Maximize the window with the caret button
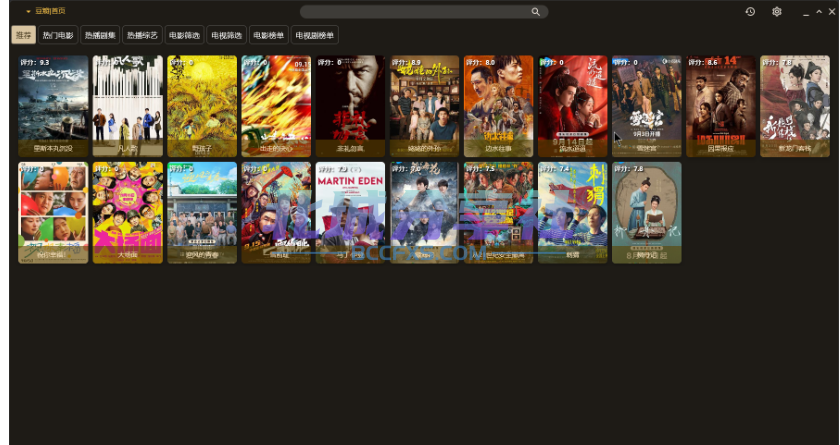 (819, 11)
